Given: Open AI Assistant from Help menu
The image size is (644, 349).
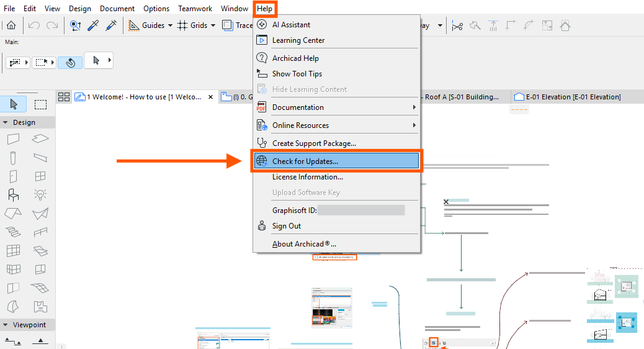Looking at the screenshot, I should click(x=336, y=25).
